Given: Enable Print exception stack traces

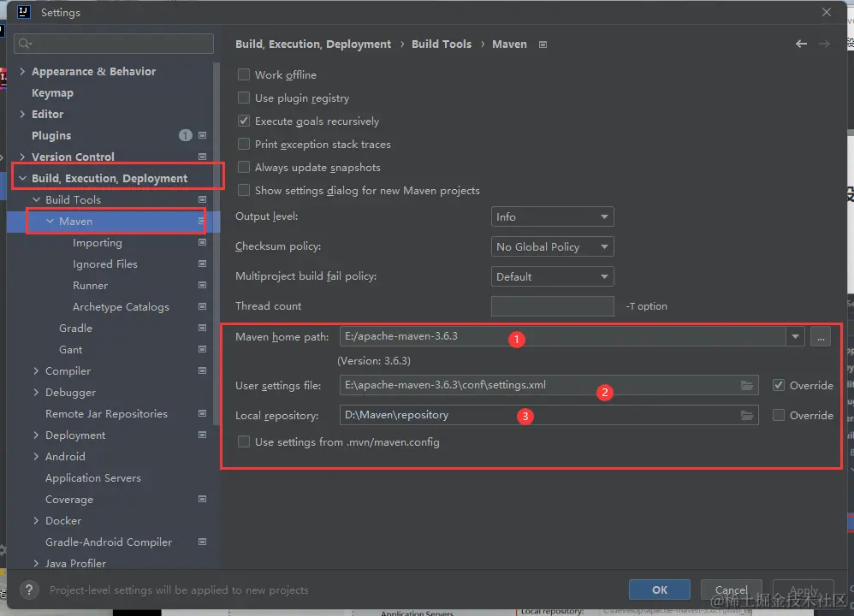Looking at the screenshot, I should click(244, 144).
